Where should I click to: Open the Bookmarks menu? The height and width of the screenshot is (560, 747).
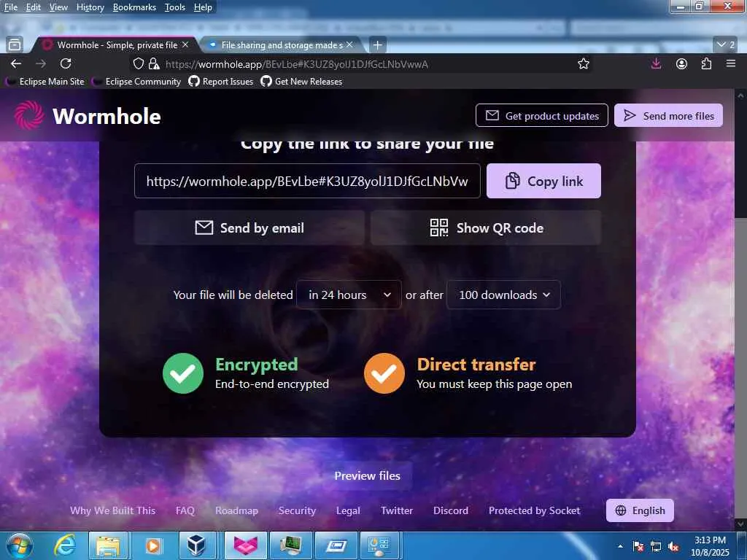(x=134, y=7)
